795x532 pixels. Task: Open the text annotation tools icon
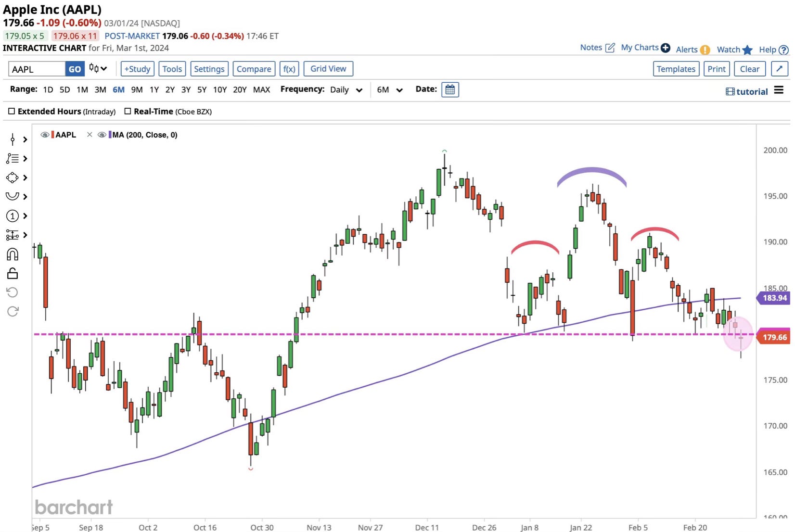13,159
